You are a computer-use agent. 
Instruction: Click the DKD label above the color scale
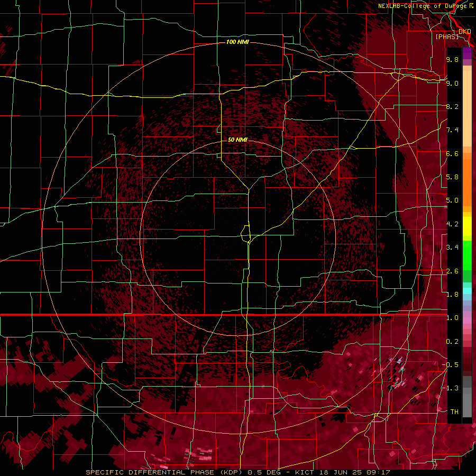click(x=464, y=31)
